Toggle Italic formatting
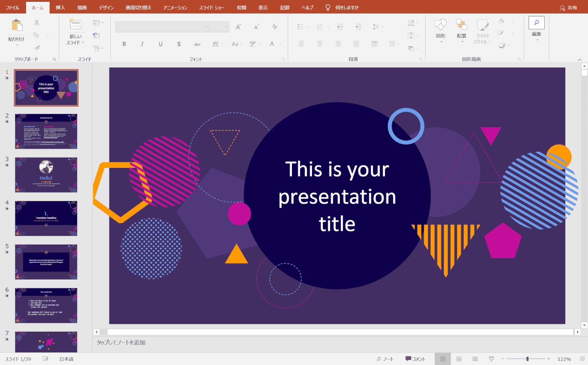This screenshot has width=588, height=365. pos(142,44)
